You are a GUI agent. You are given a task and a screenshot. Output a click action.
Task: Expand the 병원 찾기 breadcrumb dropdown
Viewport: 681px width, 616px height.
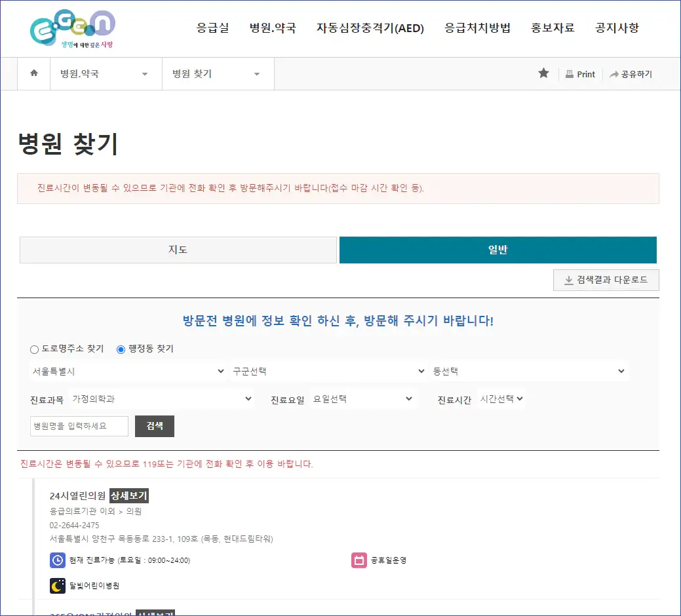(256, 73)
